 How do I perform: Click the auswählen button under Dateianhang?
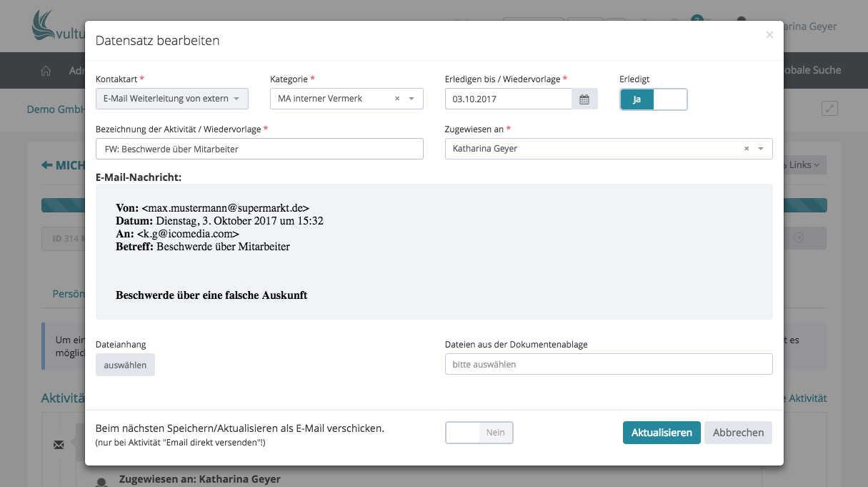point(125,365)
